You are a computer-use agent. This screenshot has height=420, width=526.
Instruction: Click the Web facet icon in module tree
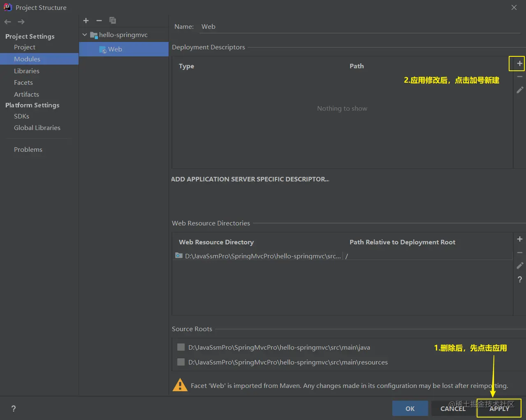pos(103,49)
